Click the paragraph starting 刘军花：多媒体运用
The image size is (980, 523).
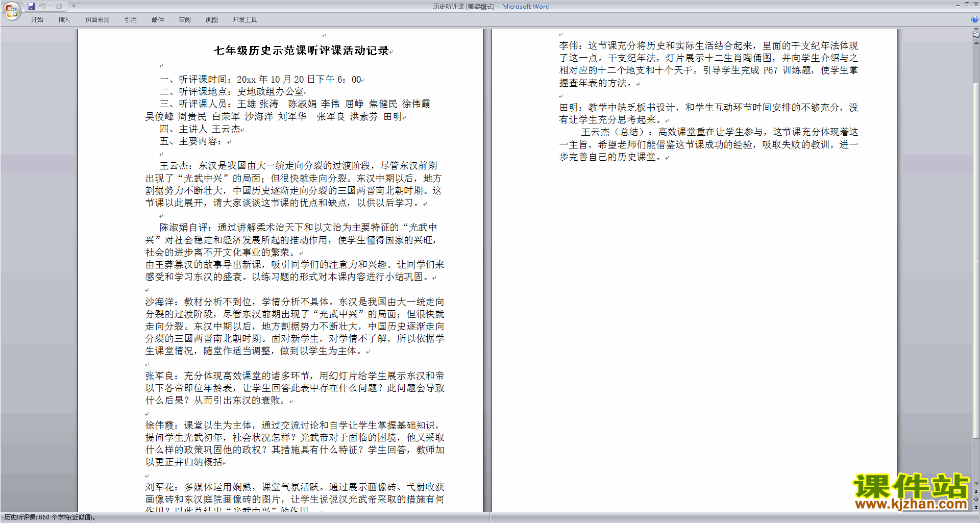pos(295,496)
